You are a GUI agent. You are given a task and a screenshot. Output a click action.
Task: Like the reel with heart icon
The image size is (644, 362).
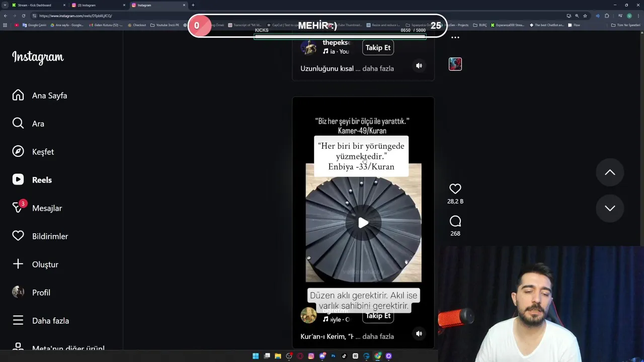coord(455,189)
